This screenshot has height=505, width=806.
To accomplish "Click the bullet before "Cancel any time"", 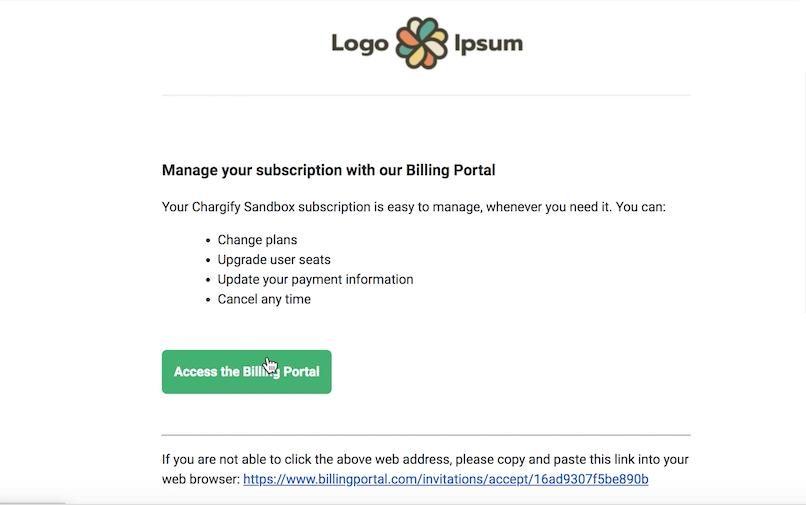I will 208,300.
